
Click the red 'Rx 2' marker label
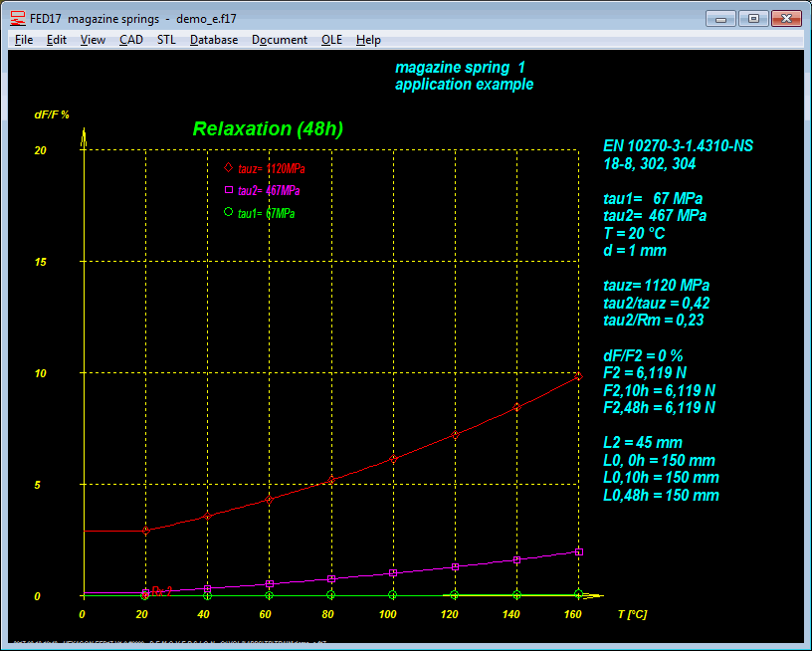161,591
